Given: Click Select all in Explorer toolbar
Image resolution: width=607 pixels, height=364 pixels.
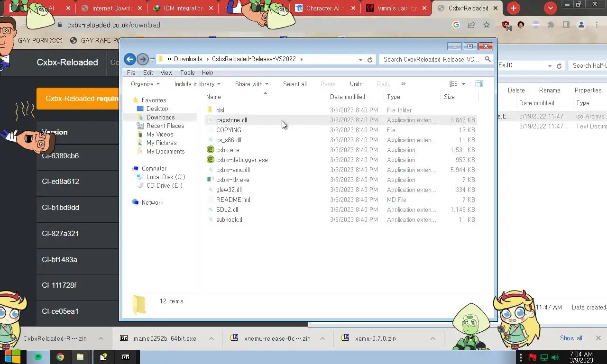Looking at the screenshot, I should click(x=295, y=84).
